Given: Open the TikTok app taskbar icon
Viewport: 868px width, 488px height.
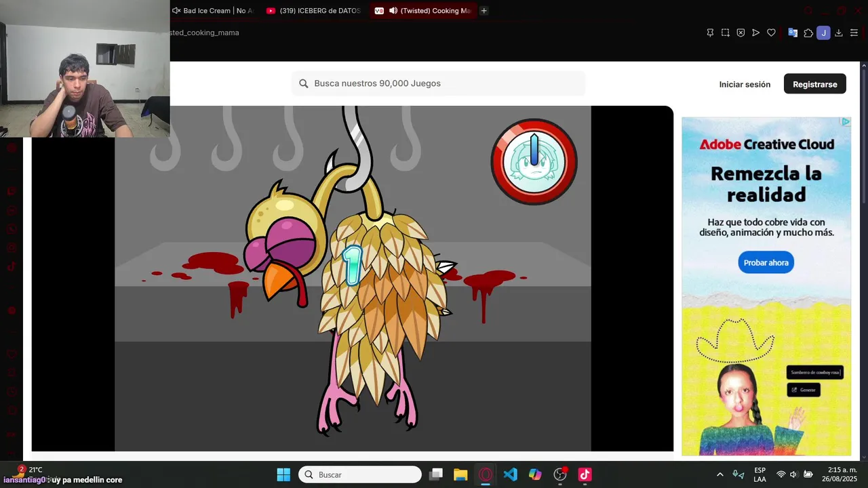Looking at the screenshot, I should coord(585,474).
